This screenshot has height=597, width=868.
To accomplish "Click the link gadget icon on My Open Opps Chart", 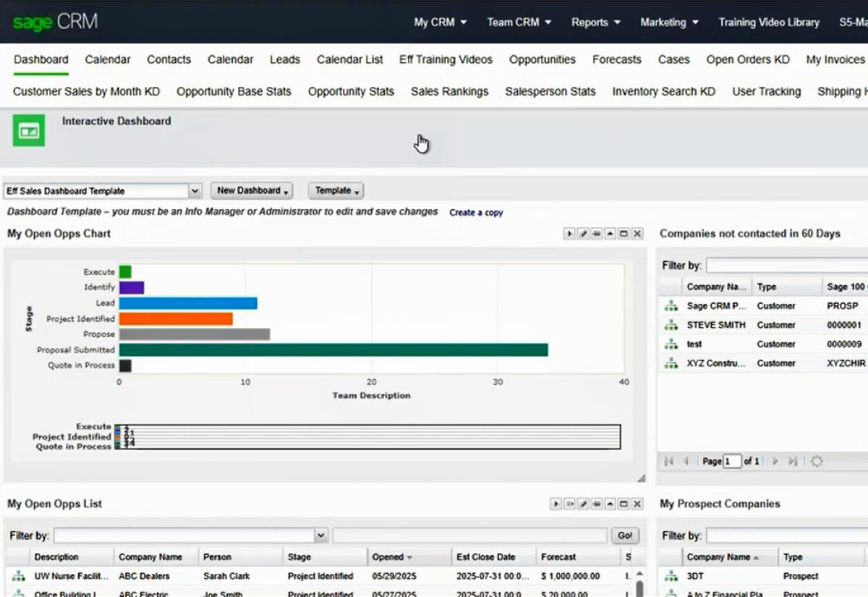I will tap(597, 234).
